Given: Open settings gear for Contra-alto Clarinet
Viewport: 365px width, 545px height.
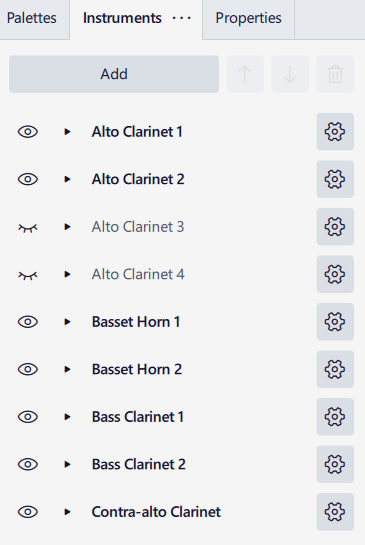Looking at the screenshot, I should click(x=335, y=512).
